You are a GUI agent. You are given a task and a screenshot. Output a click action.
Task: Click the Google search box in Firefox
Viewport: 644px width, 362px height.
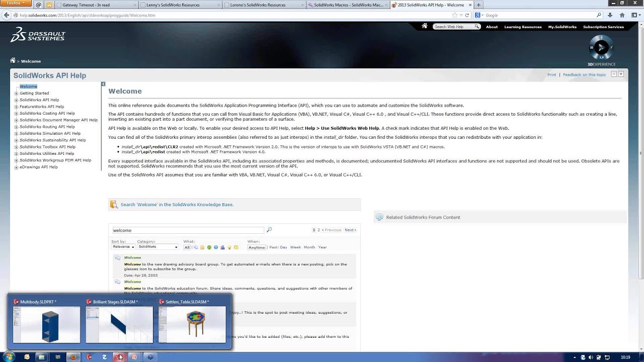click(538, 15)
